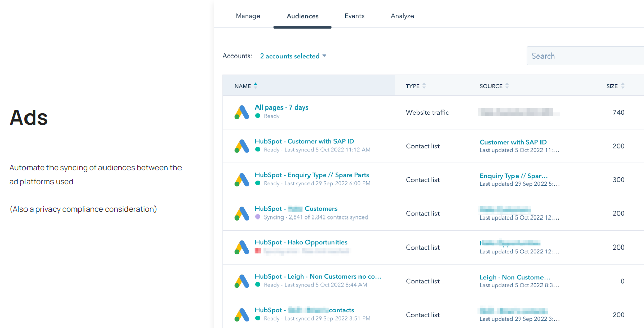The image size is (644, 328).
Task: Open All pages - 7 days audience
Action: coord(281,107)
